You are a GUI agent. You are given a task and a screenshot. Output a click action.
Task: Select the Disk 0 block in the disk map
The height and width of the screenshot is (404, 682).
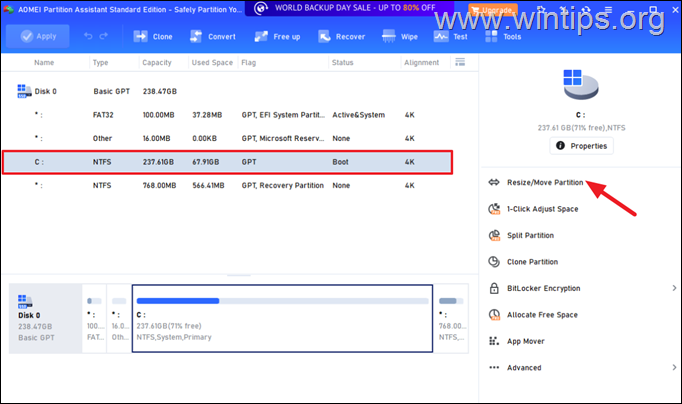click(45, 318)
